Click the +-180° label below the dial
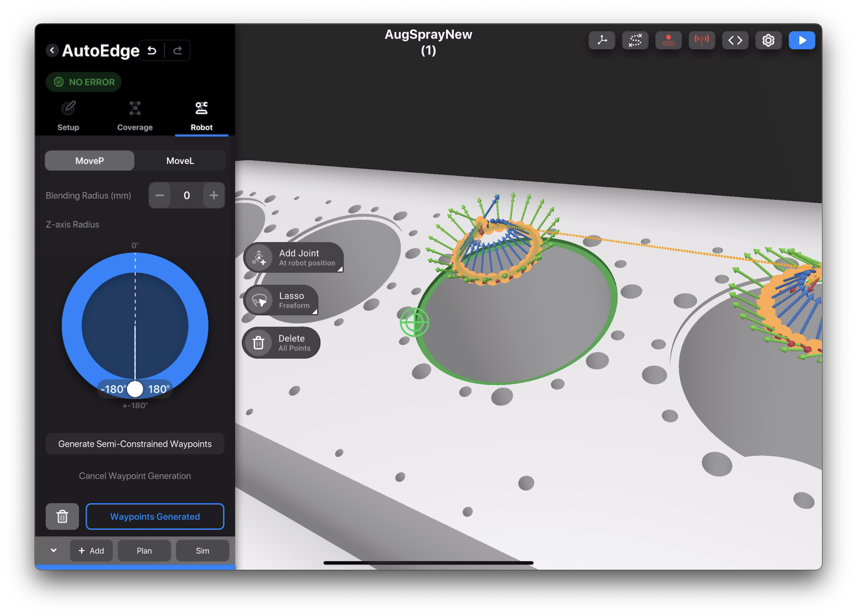 (x=135, y=405)
